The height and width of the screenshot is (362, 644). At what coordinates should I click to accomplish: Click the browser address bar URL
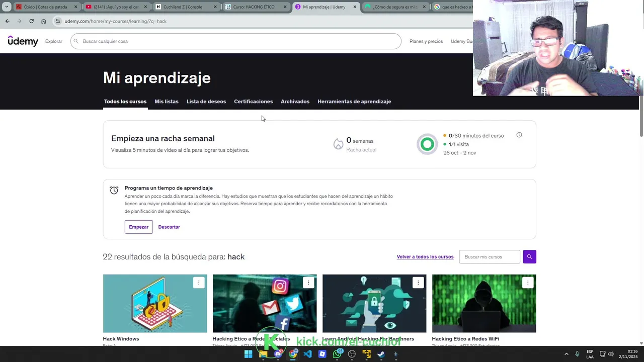click(x=116, y=21)
